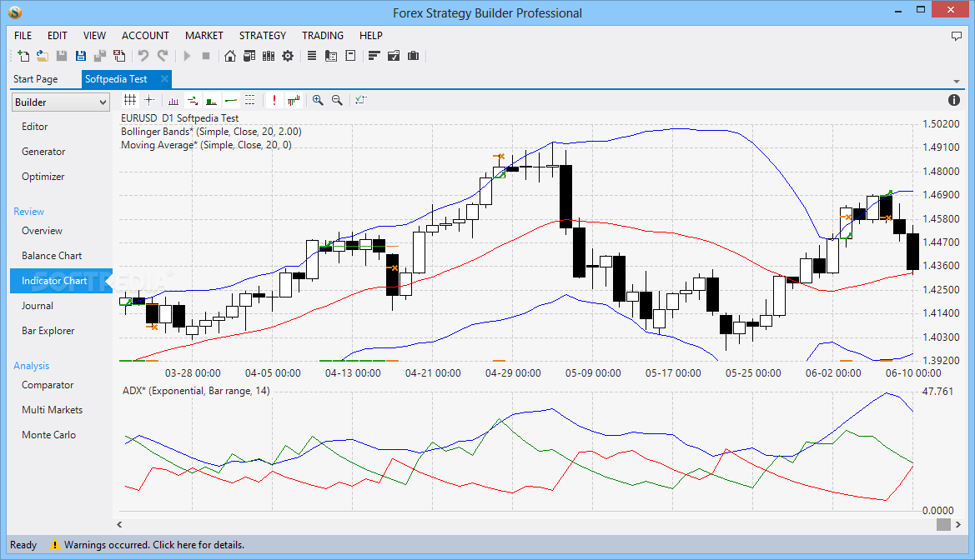Open the FILE menu
This screenshot has width=975, height=560.
pyautogui.click(x=23, y=36)
